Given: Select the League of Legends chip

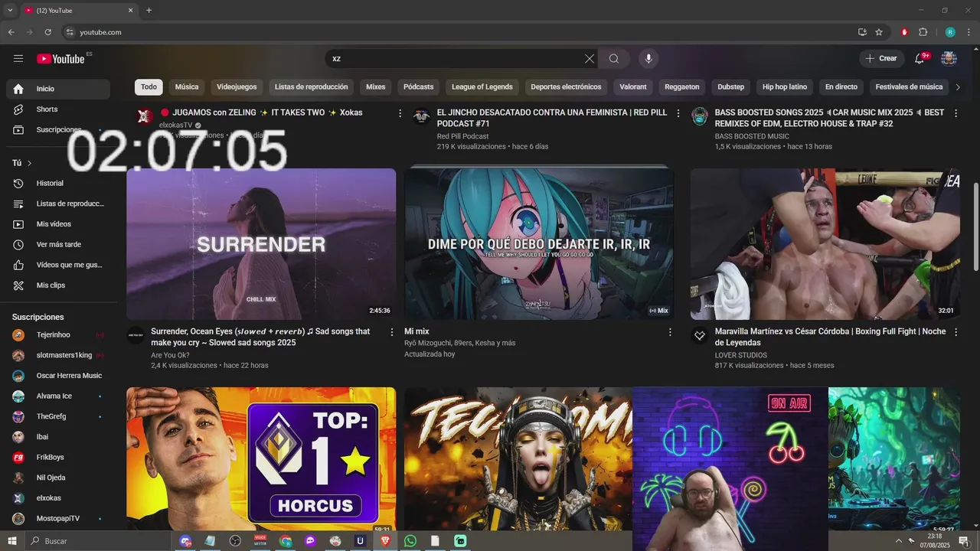Looking at the screenshot, I should click(482, 87).
